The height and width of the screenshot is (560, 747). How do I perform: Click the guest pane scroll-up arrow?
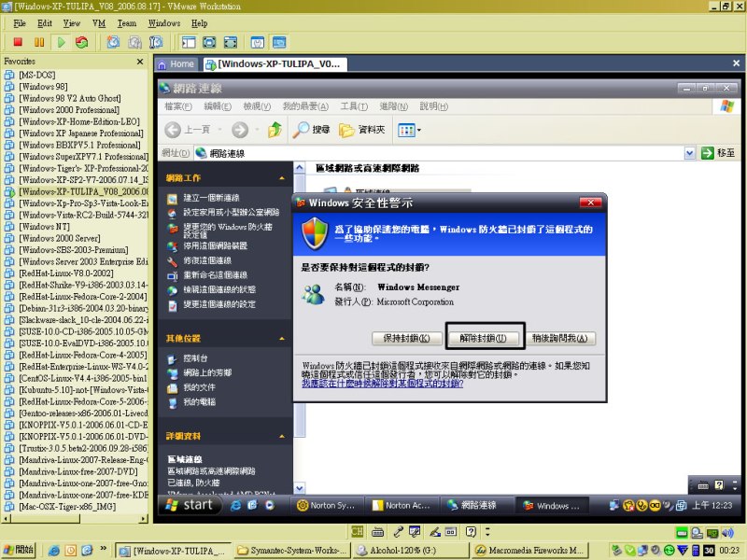299,168
